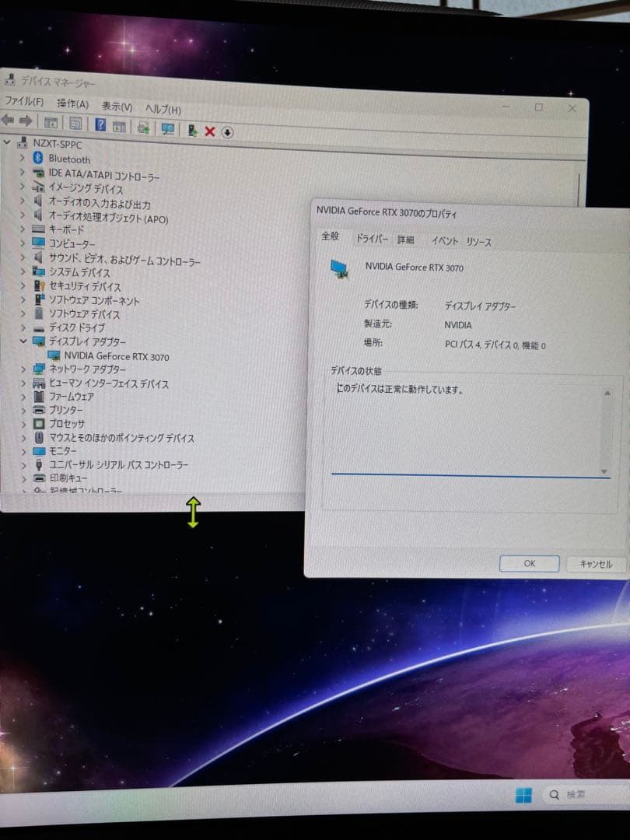Click the Bluetooth category icon
This screenshot has height=840, width=630.
pyautogui.click(x=37, y=158)
